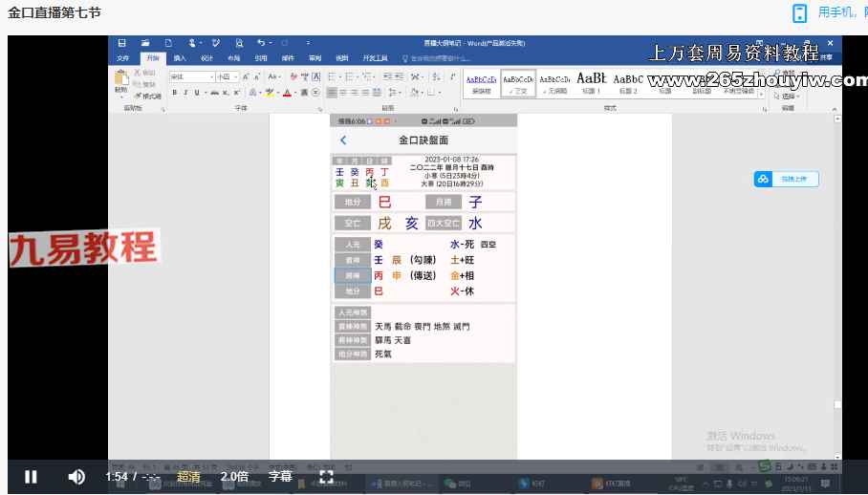Enter fullscreen video mode
868x495 pixels.
(x=326, y=476)
